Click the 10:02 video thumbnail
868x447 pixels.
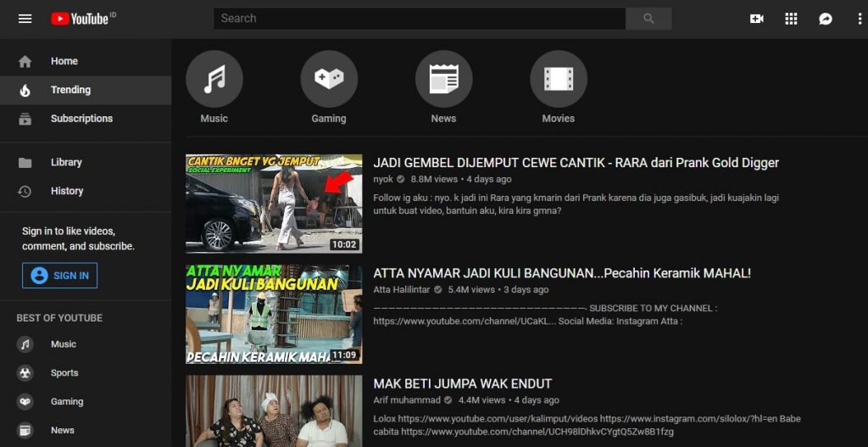coord(274,204)
